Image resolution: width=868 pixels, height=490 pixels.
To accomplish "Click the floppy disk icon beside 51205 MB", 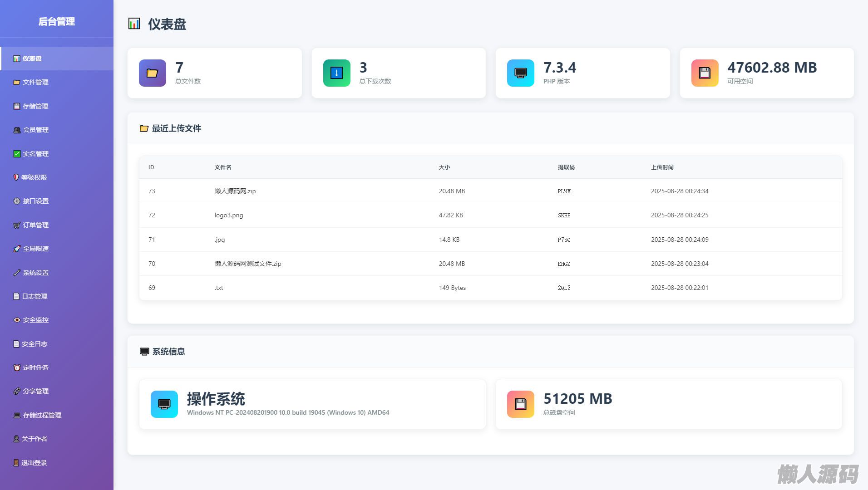I will [520, 404].
